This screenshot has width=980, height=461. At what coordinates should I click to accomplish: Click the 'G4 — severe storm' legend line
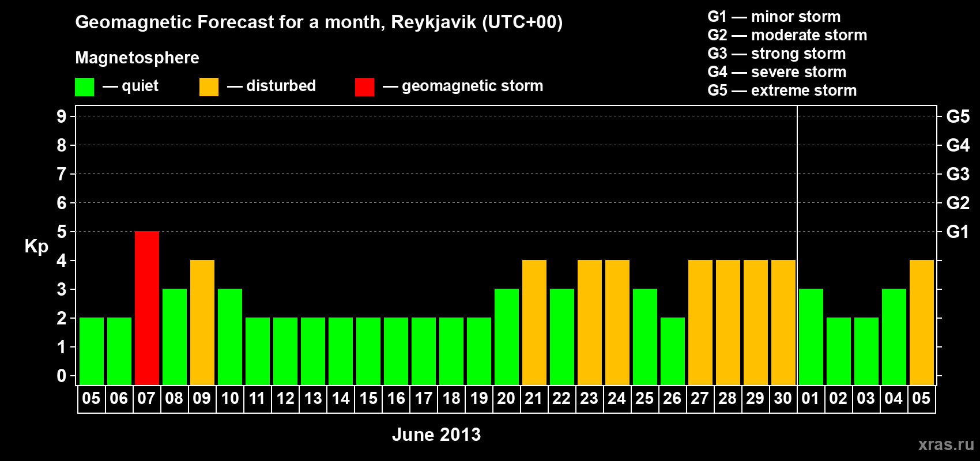pos(777,72)
